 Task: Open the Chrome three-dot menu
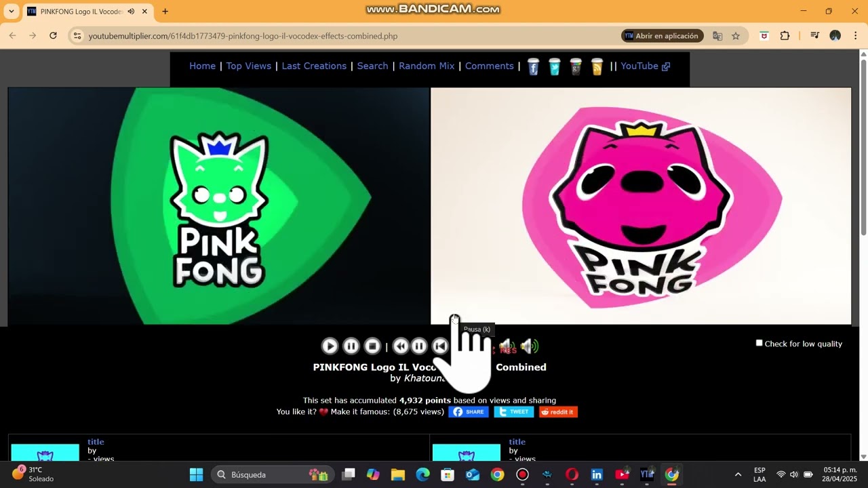point(855,36)
